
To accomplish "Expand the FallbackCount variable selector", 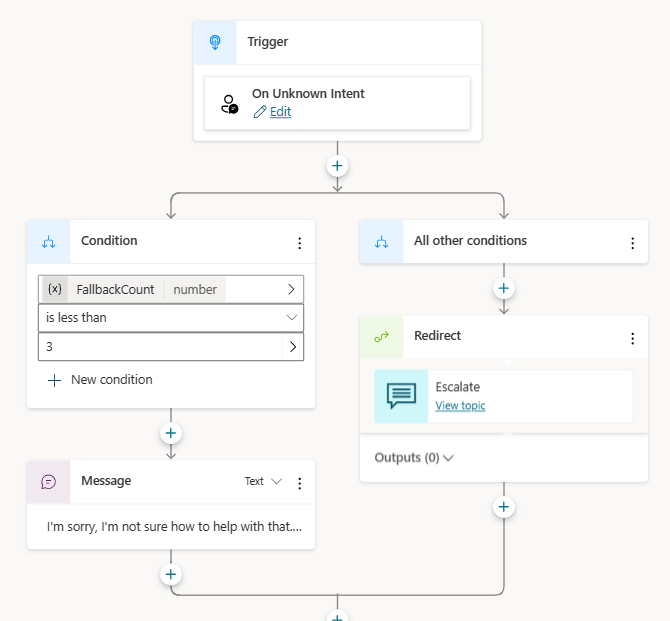I will pyautogui.click(x=291, y=289).
